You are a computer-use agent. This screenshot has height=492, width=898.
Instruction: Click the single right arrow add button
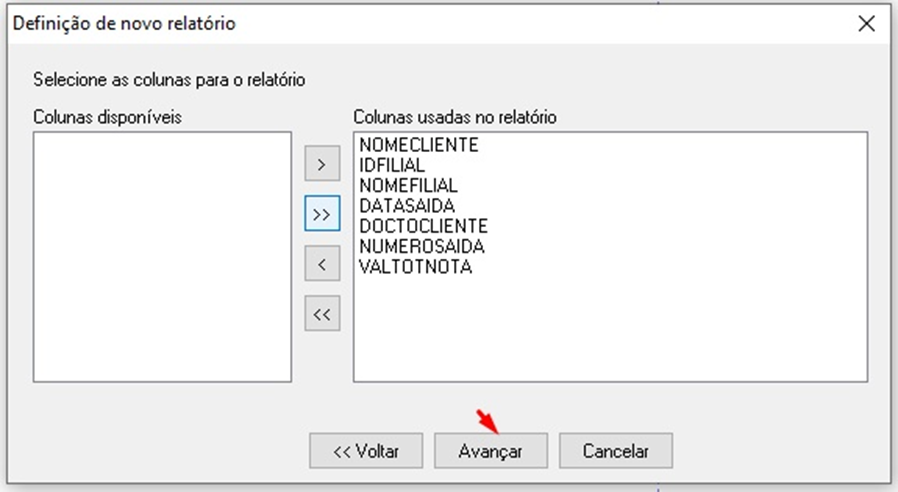(x=322, y=163)
